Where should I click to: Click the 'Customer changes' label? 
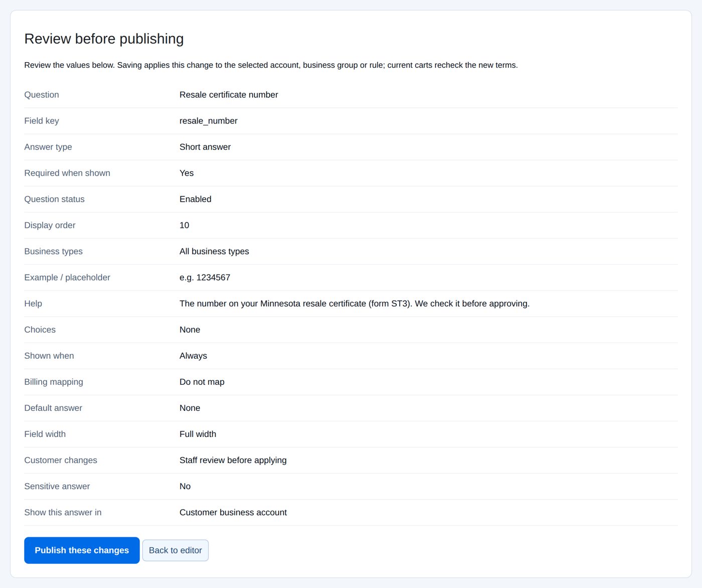point(61,460)
